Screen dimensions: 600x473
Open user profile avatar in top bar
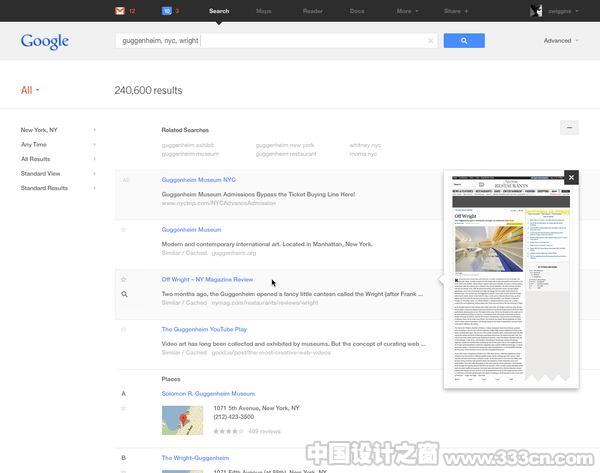click(x=536, y=11)
